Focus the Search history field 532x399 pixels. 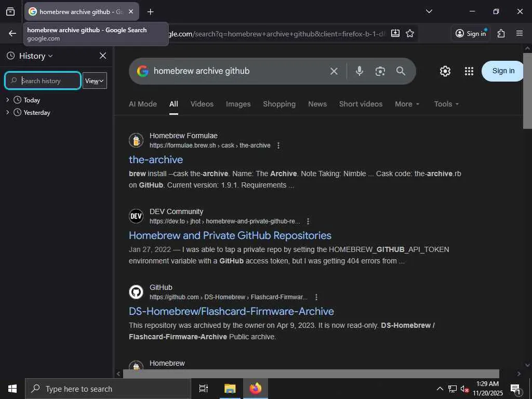point(43,81)
